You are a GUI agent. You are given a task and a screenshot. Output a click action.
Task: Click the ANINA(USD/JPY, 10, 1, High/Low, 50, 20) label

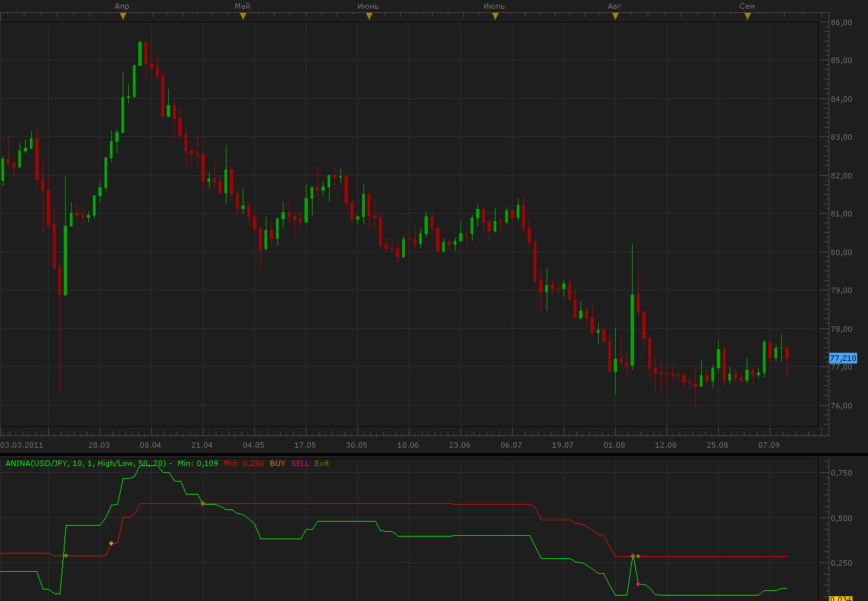coord(86,463)
